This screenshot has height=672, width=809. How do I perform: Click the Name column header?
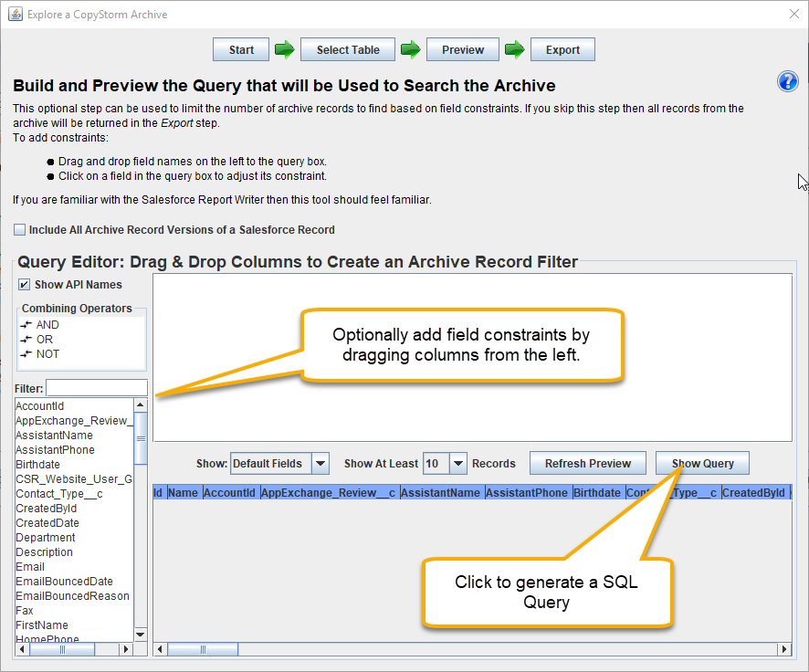click(x=184, y=492)
